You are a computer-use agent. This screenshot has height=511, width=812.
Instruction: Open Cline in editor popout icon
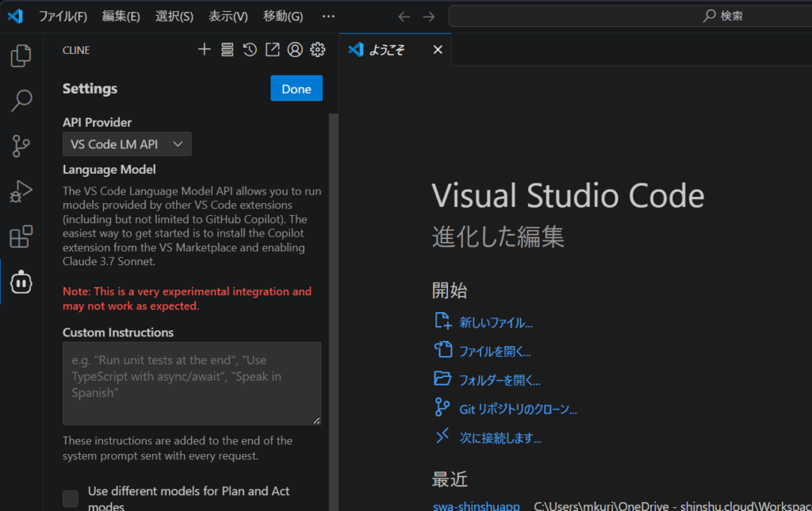tap(273, 49)
